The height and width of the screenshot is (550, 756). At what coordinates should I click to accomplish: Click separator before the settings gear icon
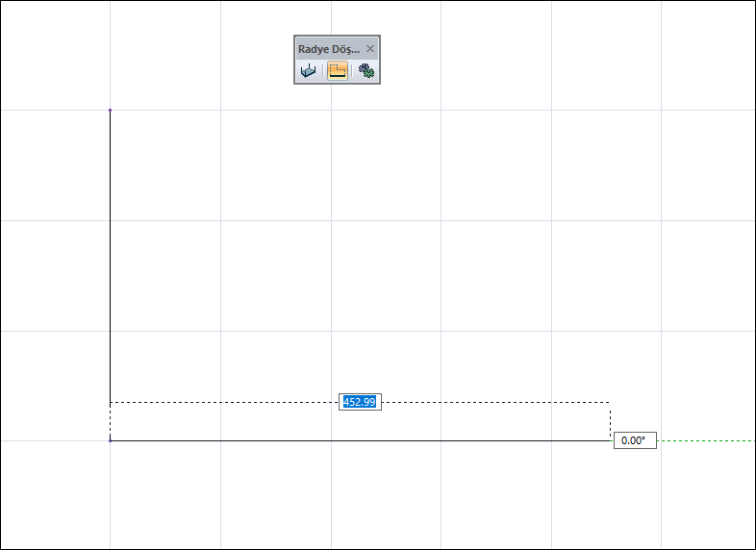click(352, 71)
